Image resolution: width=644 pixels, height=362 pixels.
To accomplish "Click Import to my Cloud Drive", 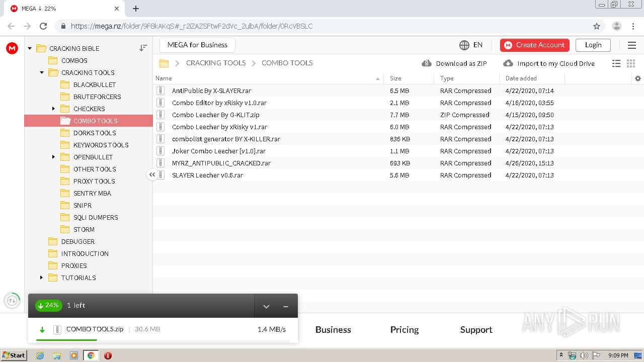I will click(549, 63).
